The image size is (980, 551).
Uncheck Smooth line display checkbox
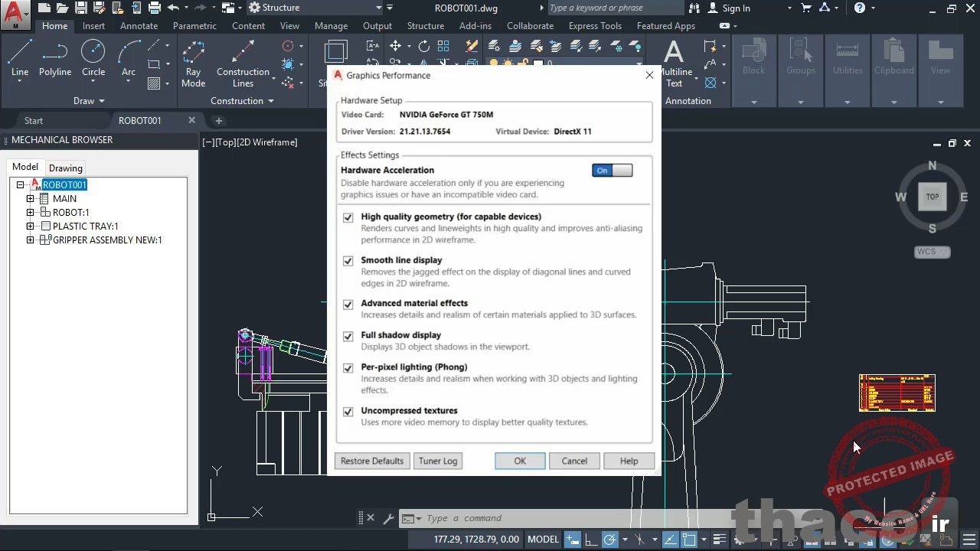coord(348,261)
